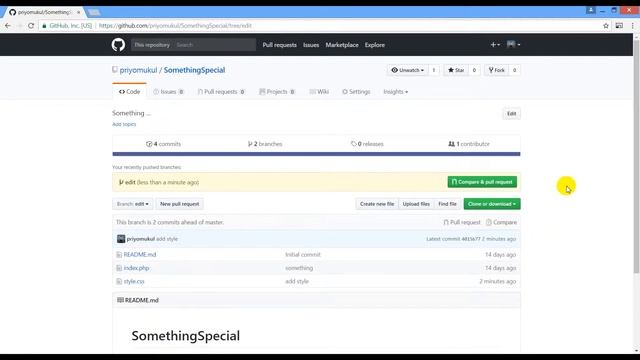The height and width of the screenshot is (360, 640).
Task: Bookmark the page with star icon
Action: 606,25
